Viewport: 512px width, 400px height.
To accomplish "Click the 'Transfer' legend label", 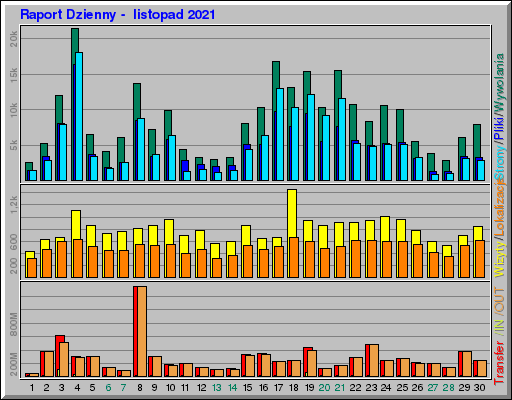I will [x=500, y=363].
